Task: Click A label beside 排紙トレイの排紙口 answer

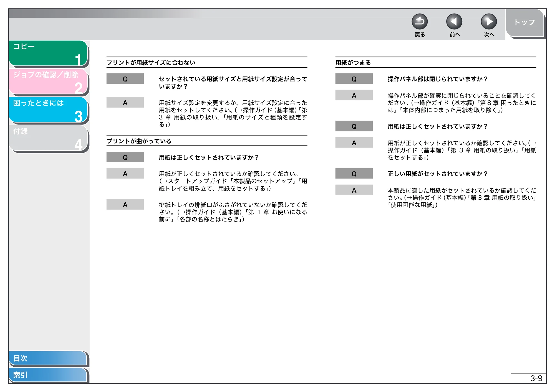Action: tap(125, 205)
